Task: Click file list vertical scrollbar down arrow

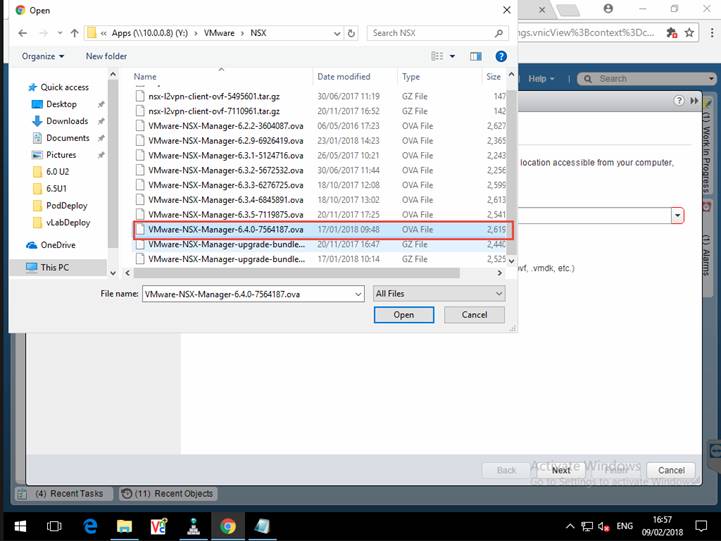Action: 511,261
